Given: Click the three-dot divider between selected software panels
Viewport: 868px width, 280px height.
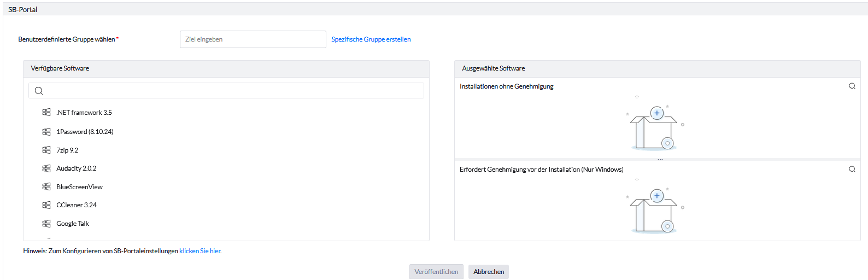Looking at the screenshot, I should (x=660, y=160).
